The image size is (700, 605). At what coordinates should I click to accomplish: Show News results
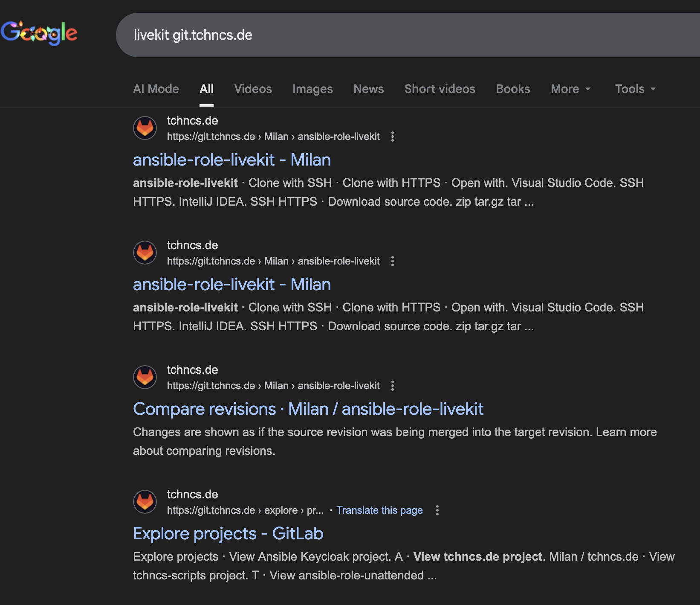pos(369,89)
